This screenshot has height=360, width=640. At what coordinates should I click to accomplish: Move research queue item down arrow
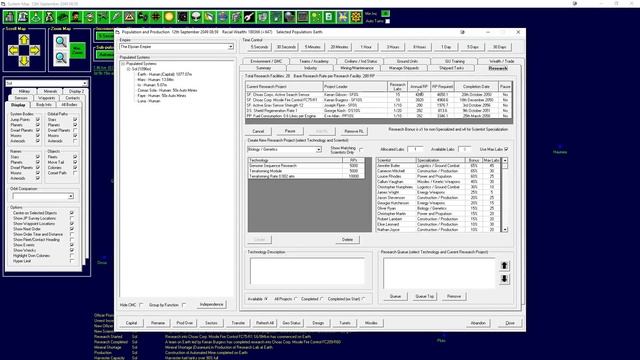504,279
